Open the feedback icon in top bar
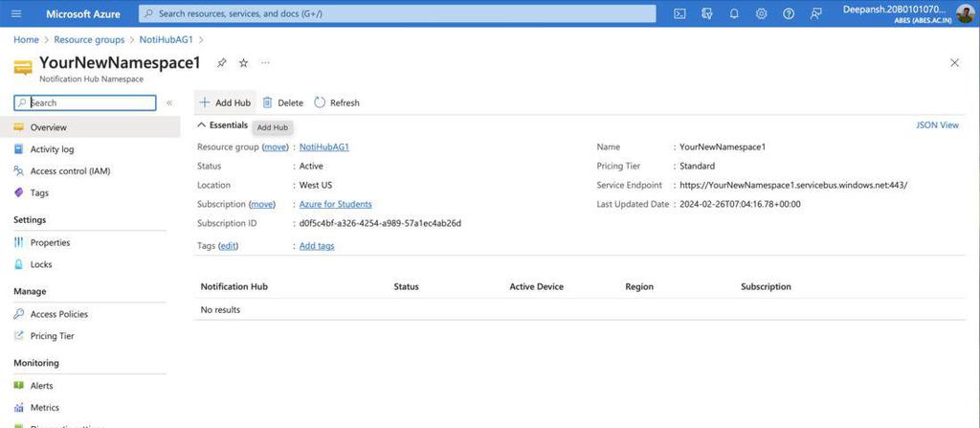 (815, 13)
